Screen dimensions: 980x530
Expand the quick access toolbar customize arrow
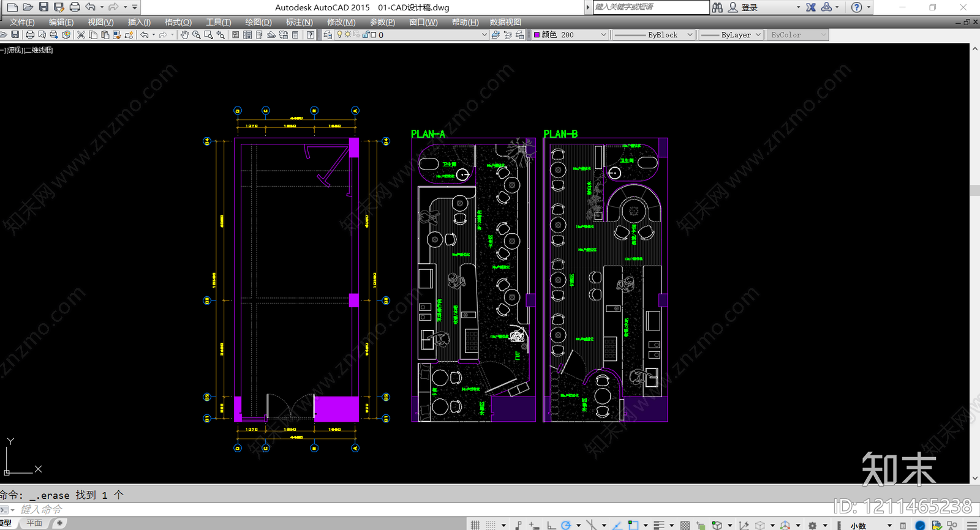(x=135, y=7)
